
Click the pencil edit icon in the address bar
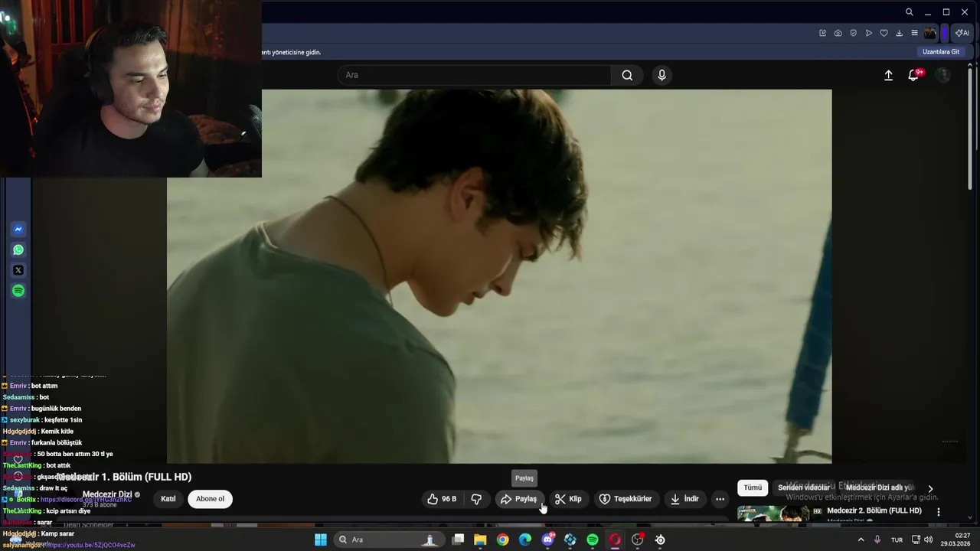822,33
